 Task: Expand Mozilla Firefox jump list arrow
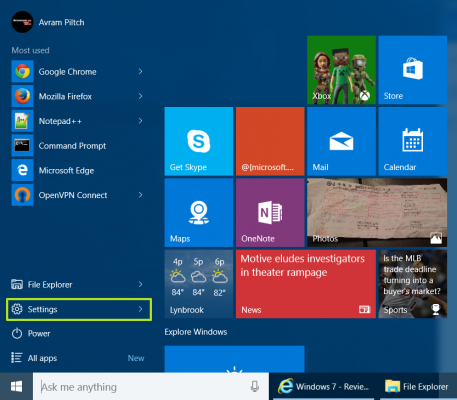[x=140, y=96]
